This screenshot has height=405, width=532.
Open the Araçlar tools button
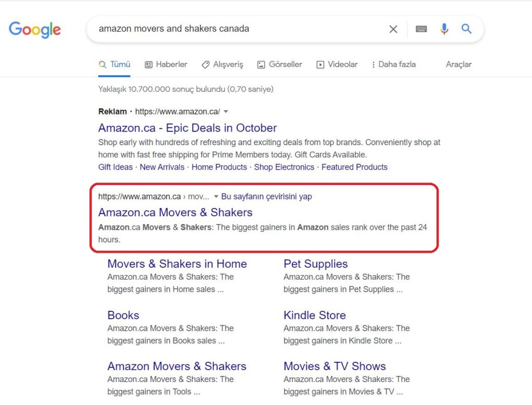click(x=459, y=64)
